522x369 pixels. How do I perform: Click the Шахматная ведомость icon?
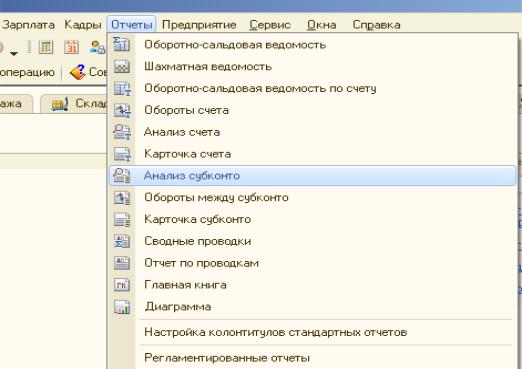pos(122,66)
